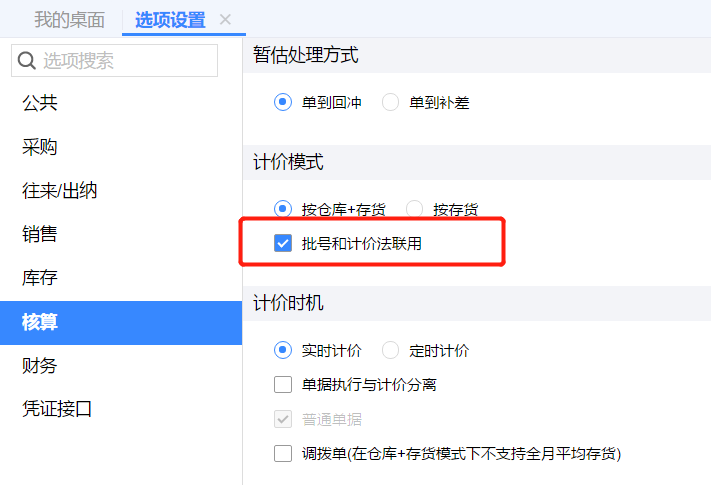Click the 选项搜索 input field
The image size is (711, 485).
coord(125,61)
